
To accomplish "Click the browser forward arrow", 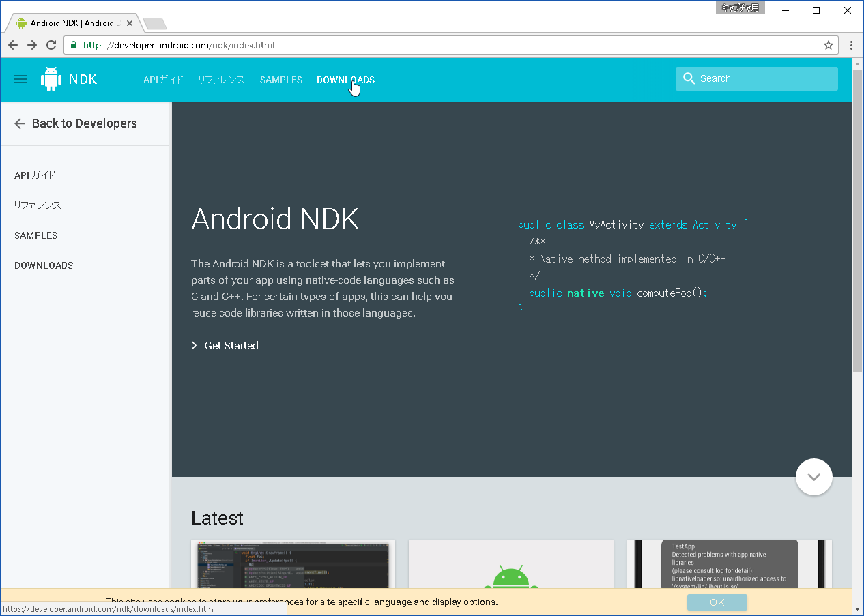I will 32,45.
